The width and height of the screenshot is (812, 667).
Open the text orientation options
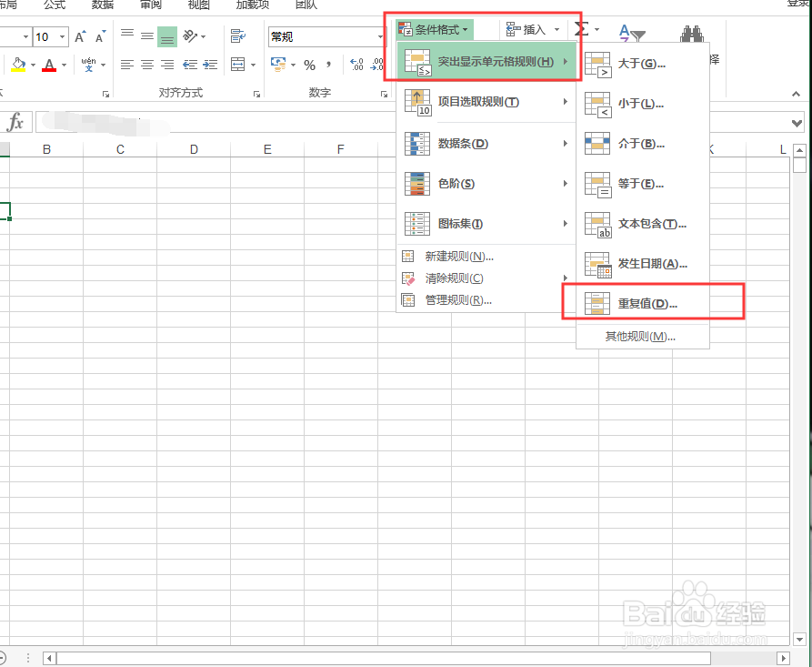click(195, 36)
